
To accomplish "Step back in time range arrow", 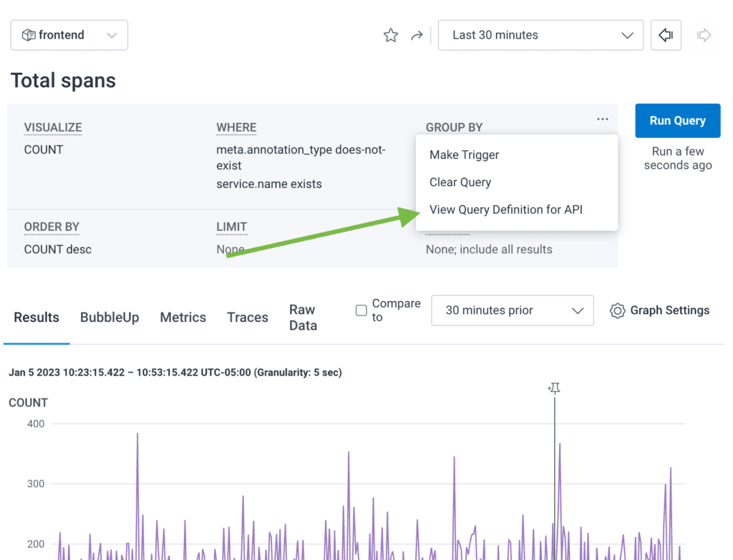I will pyautogui.click(x=666, y=35).
